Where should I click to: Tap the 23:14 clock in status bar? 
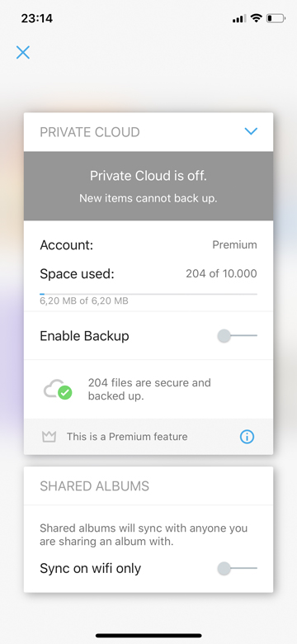[37, 18]
